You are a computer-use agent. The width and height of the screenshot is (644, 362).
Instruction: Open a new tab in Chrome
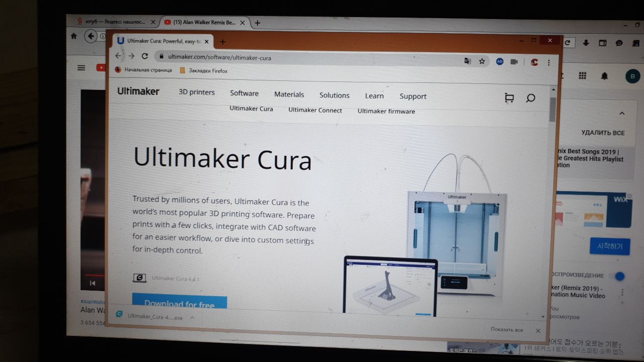[223, 42]
